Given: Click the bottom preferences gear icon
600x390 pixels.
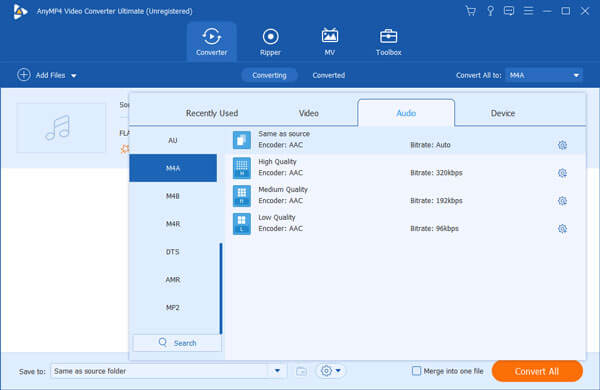Looking at the screenshot, I should (326, 370).
